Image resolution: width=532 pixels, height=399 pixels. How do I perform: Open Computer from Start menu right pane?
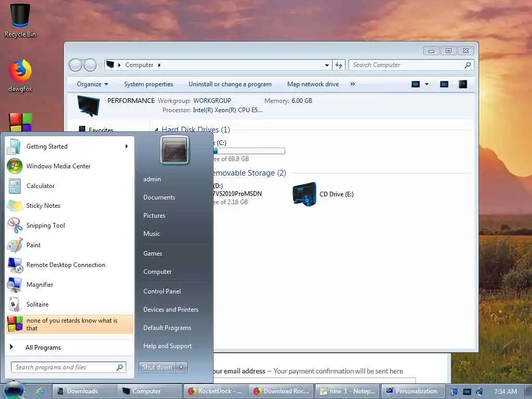coord(157,272)
